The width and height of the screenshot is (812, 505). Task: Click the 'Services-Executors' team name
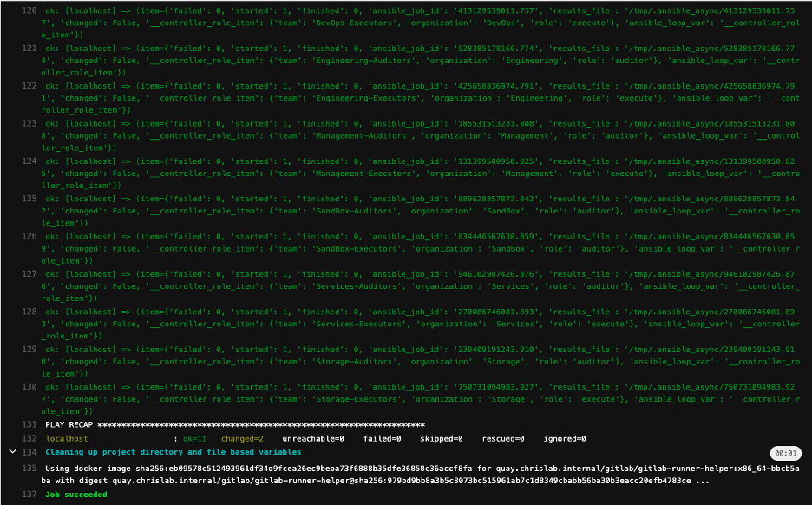pos(359,324)
